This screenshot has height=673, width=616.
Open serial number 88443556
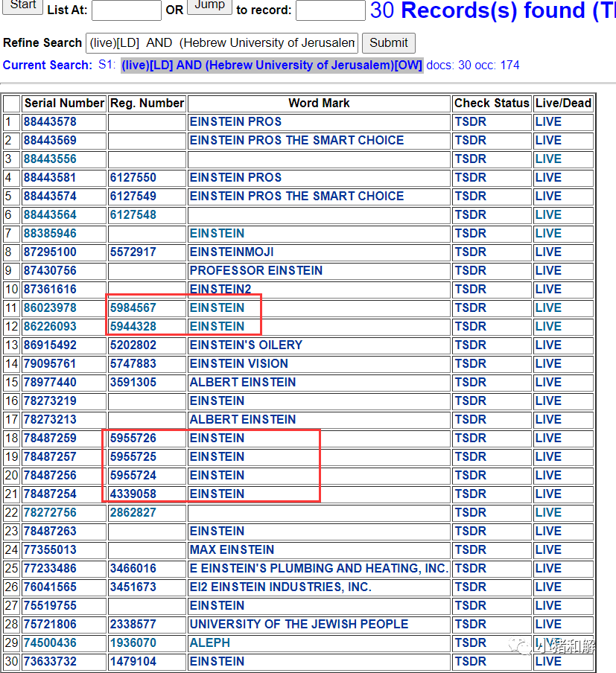point(50,159)
